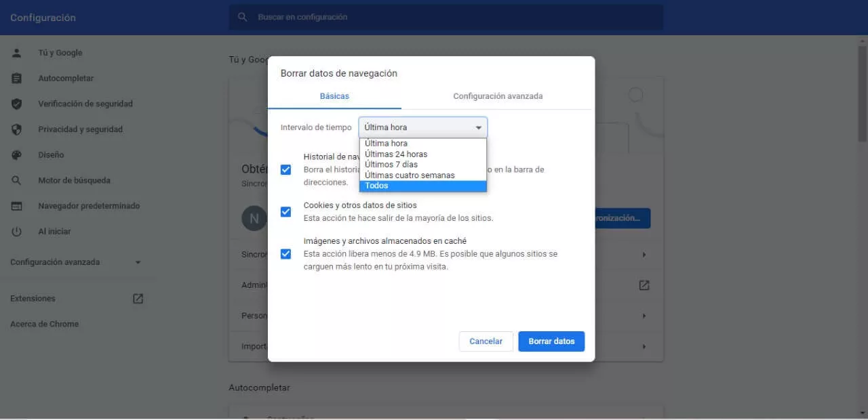
Task: Click the Privacidad y seguridad shield icon
Action: click(x=17, y=129)
